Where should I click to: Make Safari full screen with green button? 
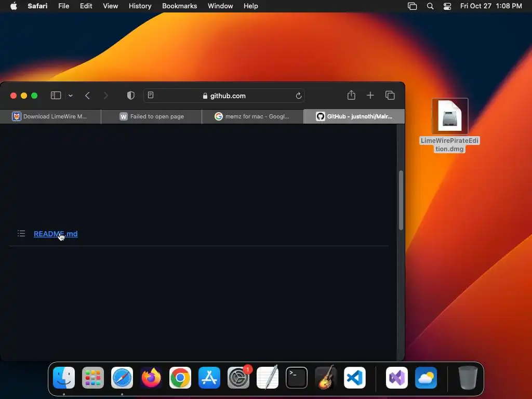click(34, 96)
